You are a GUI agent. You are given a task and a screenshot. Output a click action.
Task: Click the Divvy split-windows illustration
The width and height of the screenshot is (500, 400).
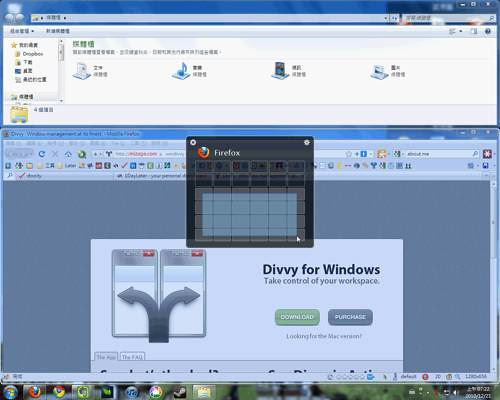click(159, 295)
